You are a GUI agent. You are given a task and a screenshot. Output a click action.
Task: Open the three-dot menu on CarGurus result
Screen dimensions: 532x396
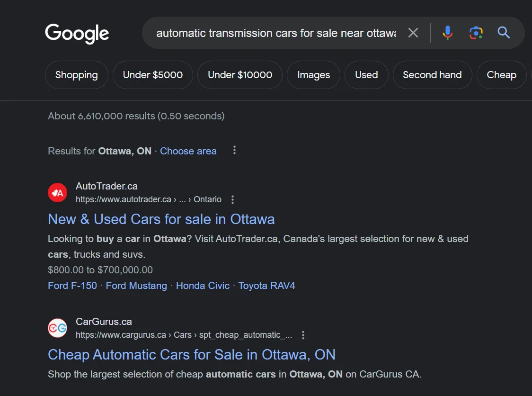(303, 335)
